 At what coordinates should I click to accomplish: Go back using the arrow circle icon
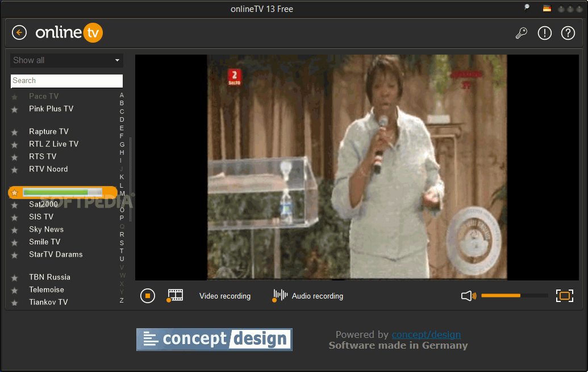point(19,32)
